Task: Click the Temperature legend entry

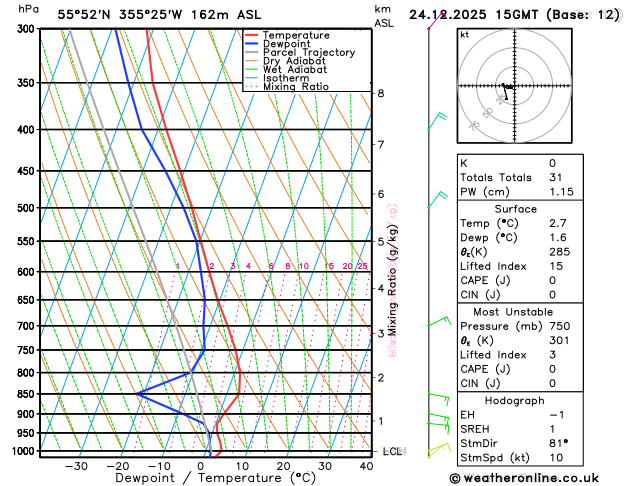Action: point(287,35)
